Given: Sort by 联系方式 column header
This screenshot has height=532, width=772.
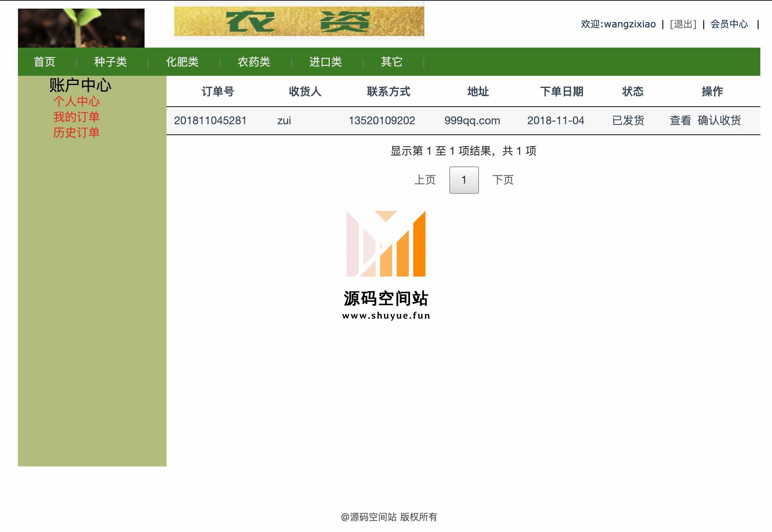Looking at the screenshot, I should (389, 91).
